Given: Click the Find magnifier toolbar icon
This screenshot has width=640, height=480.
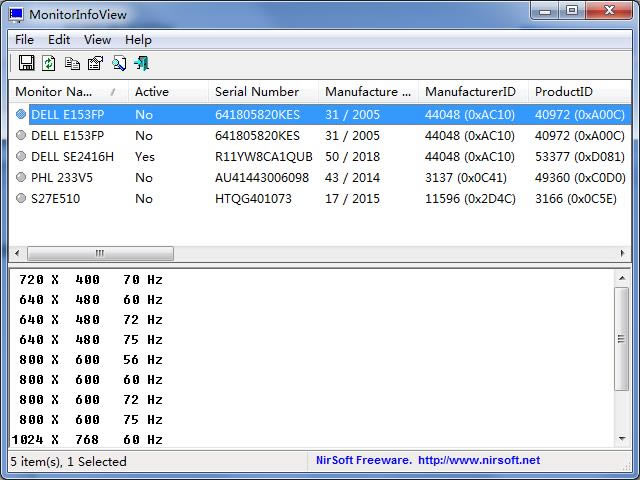Looking at the screenshot, I should (x=119, y=63).
